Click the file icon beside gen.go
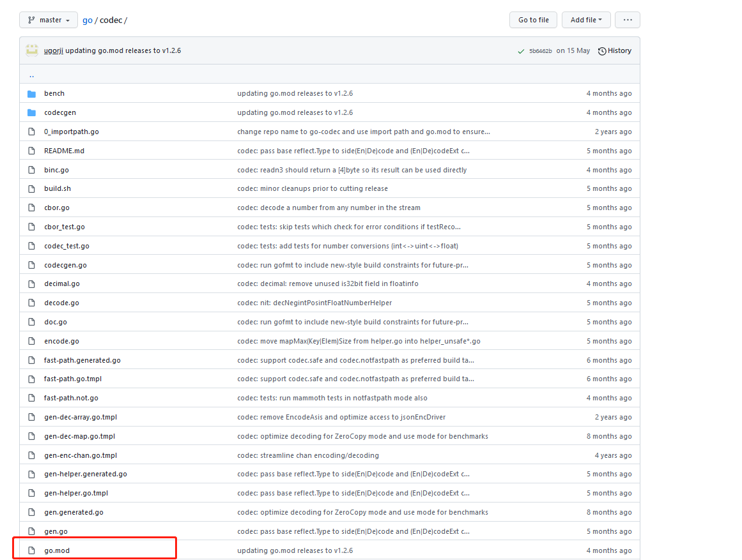The image size is (742, 560). [31, 531]
